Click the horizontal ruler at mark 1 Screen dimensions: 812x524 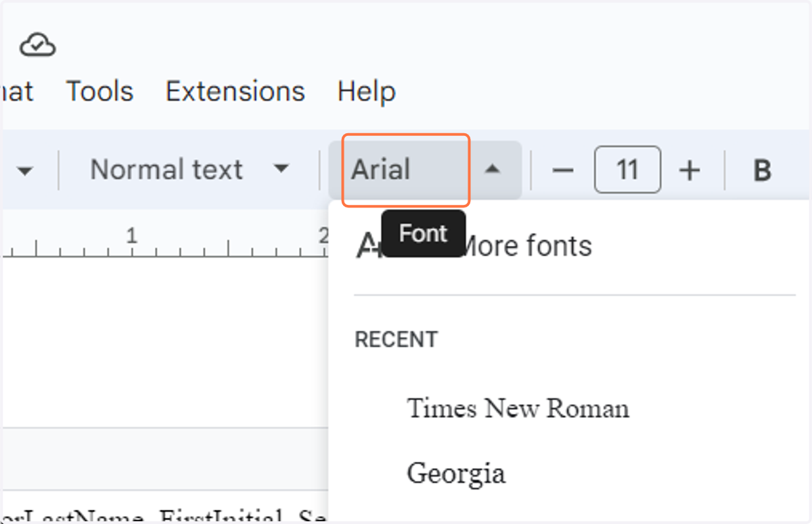(x=132, y=236)
